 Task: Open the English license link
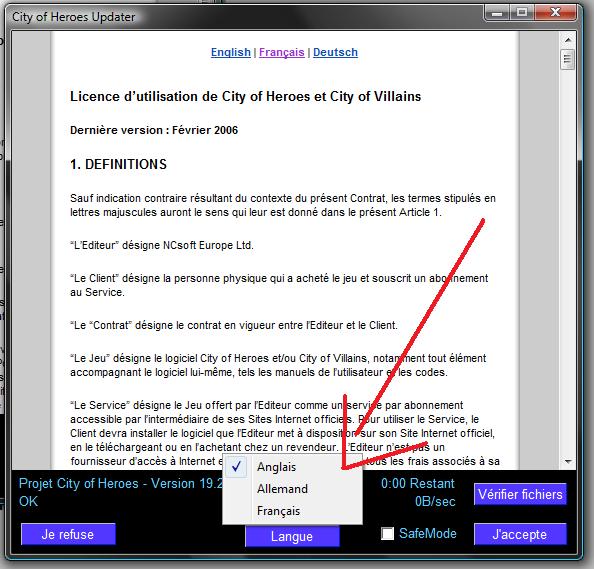click(231, 52)
